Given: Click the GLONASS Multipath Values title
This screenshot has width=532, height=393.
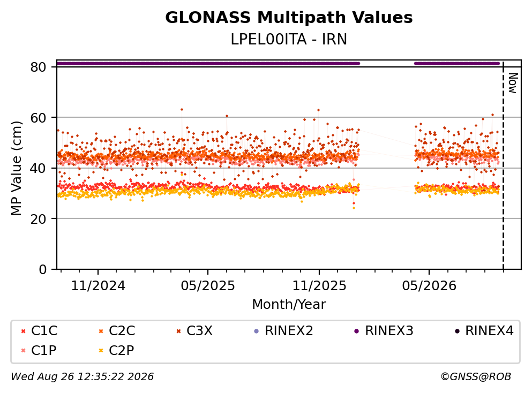Looking at the screenshot, I should pyautogui.click(x=289, y=17).
